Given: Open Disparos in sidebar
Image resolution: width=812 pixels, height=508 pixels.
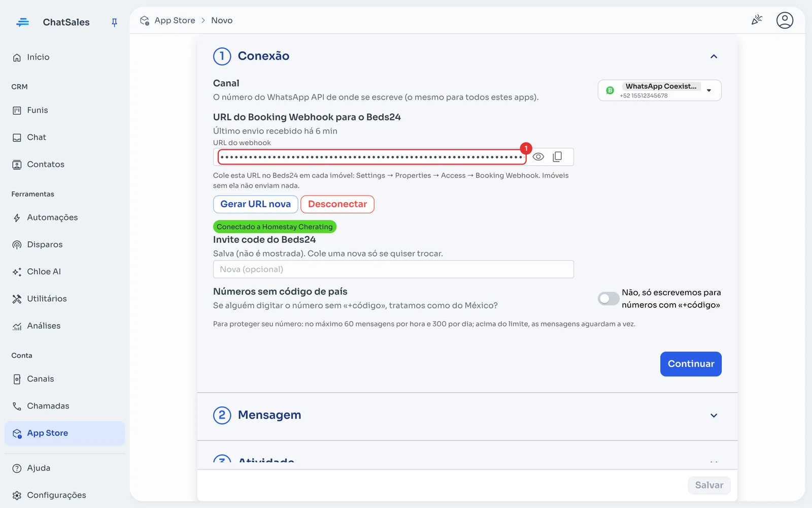Looking at the screenshot, I should [65, 245].
